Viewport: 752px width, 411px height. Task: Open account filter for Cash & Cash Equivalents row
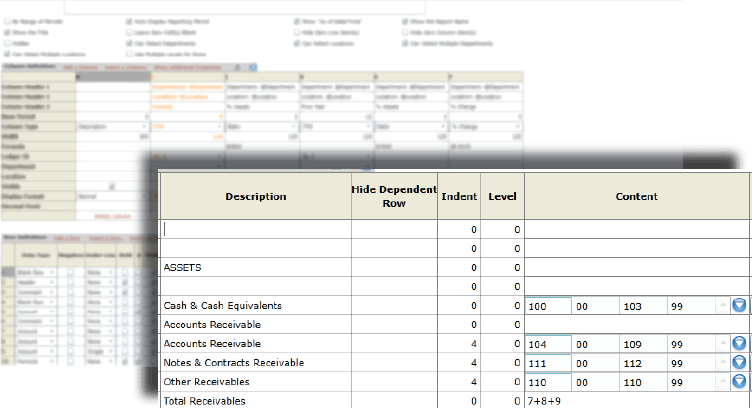click(x=739, y=305)
